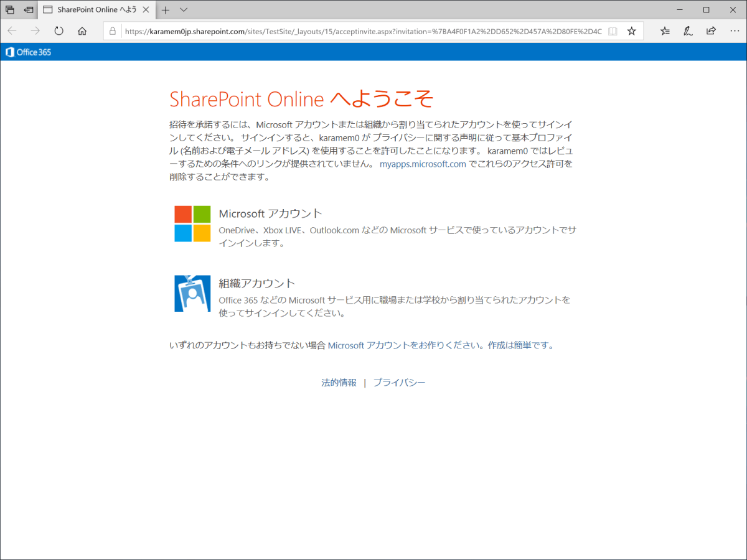Click the browser Forward arrow

tap(35, 31)
